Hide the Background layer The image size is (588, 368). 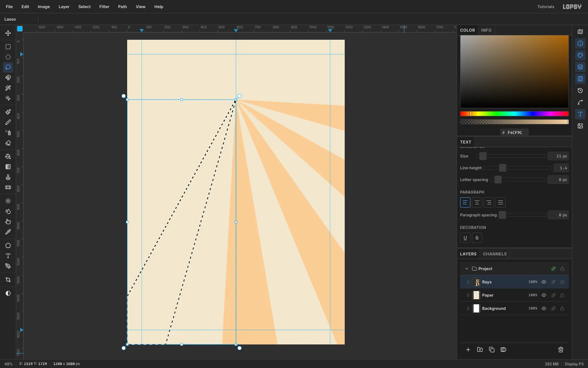tap(544, 308)
